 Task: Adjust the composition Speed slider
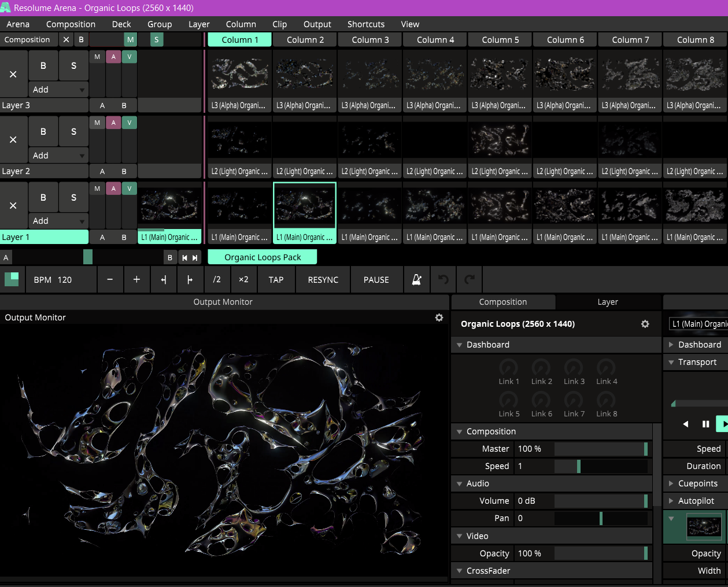click(x=601, y=466)
